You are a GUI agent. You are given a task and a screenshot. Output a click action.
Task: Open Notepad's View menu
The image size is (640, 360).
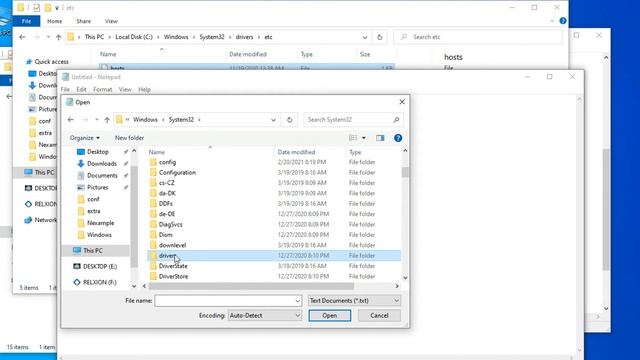(125, 89)
